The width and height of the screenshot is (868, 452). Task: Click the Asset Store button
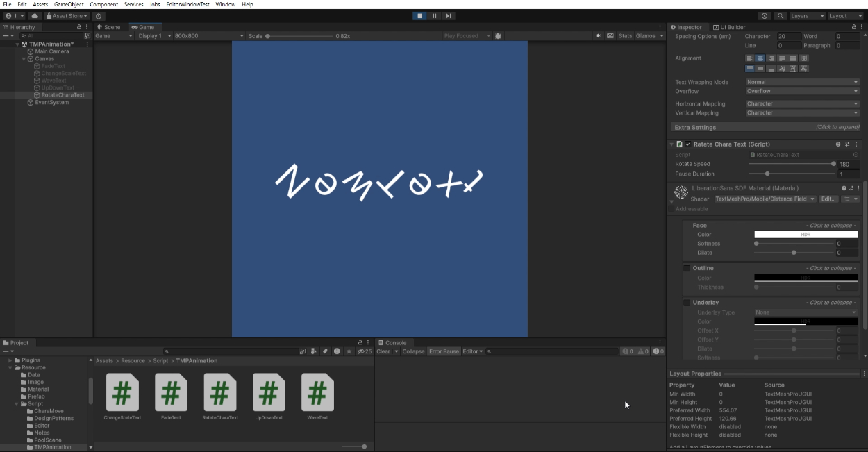67,16
